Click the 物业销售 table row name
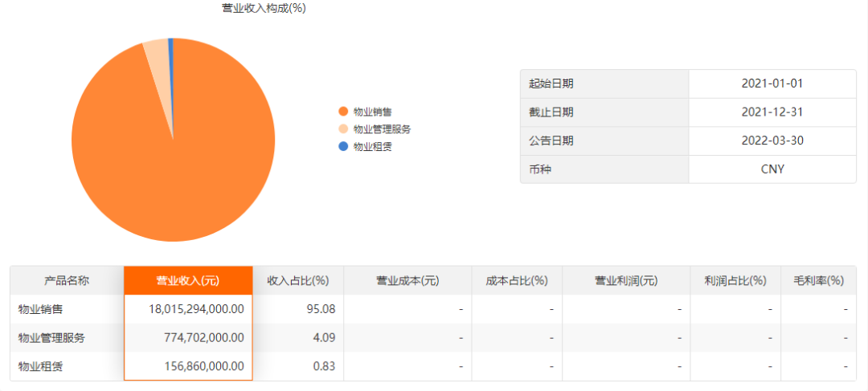This screenshot has height=391, width=868. (40, 309)
